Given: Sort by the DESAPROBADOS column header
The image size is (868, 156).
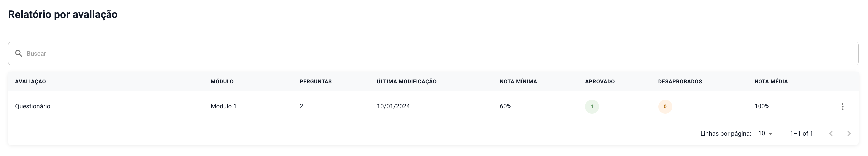Looking at the screenshot, I should pos(680,82).
